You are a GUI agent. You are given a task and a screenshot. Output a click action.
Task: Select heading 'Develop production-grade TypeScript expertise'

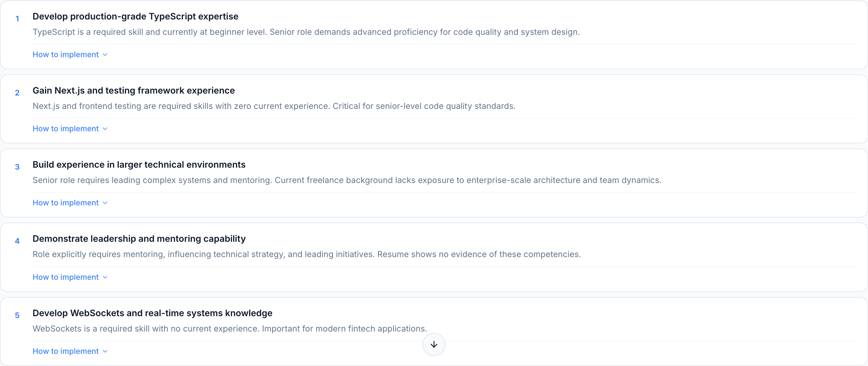pos(135,16)
